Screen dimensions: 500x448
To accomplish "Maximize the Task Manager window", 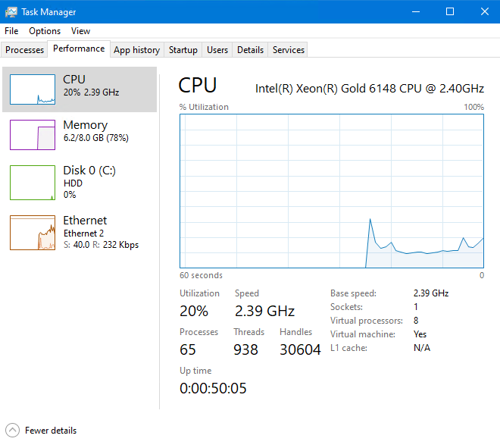I will pos(450,11).
